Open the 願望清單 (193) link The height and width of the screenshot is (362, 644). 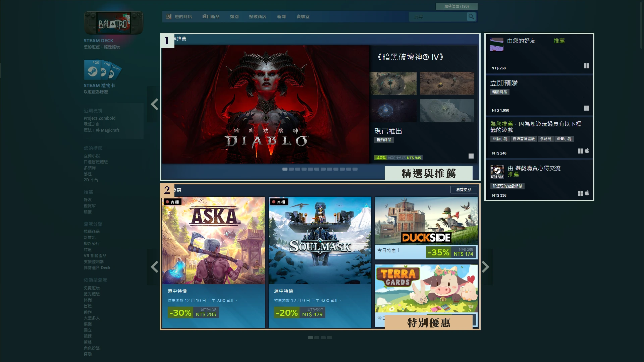point(457,6)
